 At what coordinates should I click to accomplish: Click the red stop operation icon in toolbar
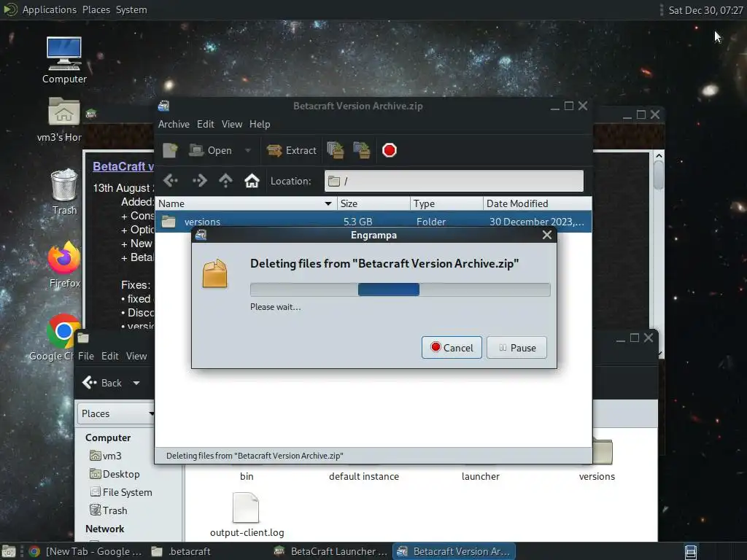[390, 150]
